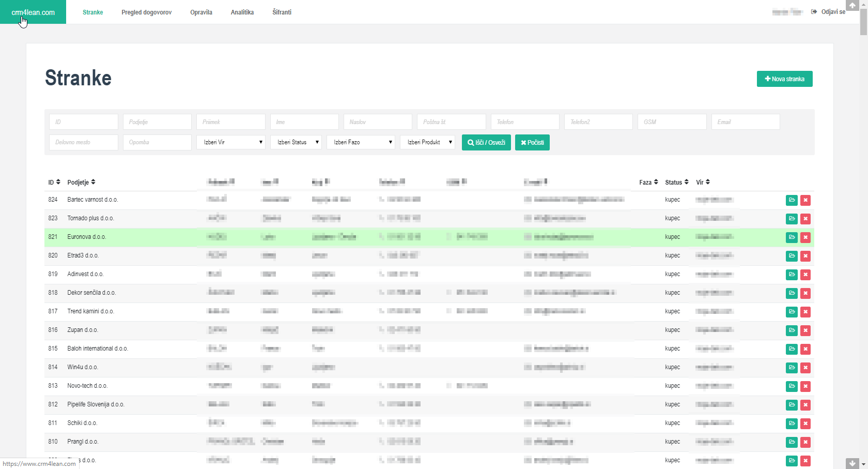The width and height of the screenshot is (868, 469).
Task: Focus the Poštna št. filter field
Action: click(x=452, y=122)
